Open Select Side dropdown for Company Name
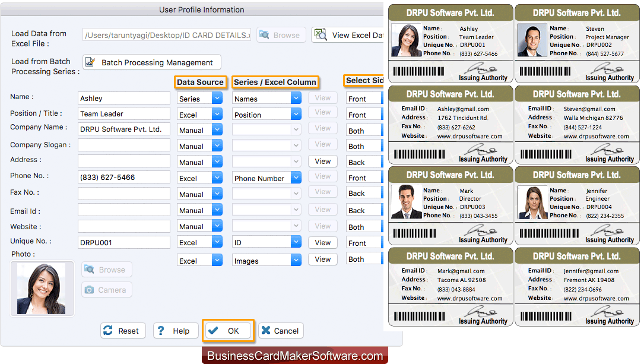Viewport: 644px width, 364px height. [364, 131]
